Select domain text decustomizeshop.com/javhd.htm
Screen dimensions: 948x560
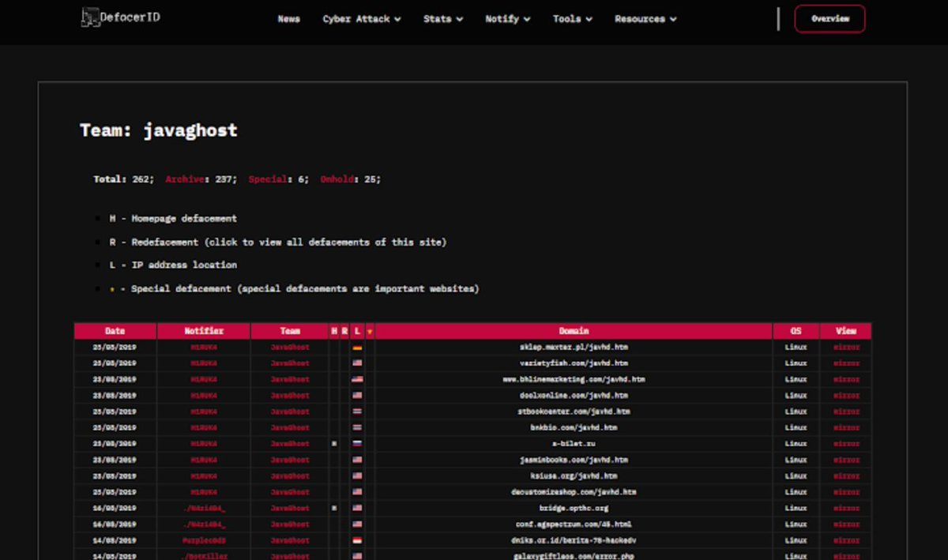pos(574,492)
